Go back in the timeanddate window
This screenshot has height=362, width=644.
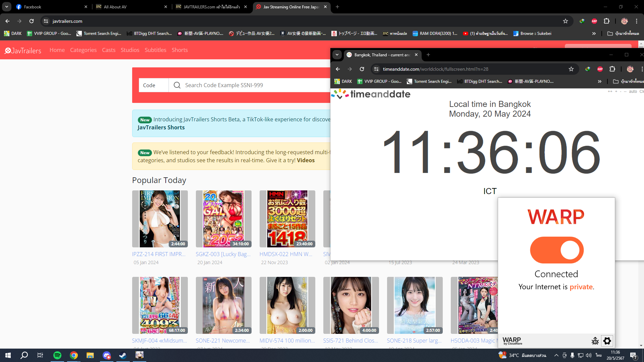338,69
